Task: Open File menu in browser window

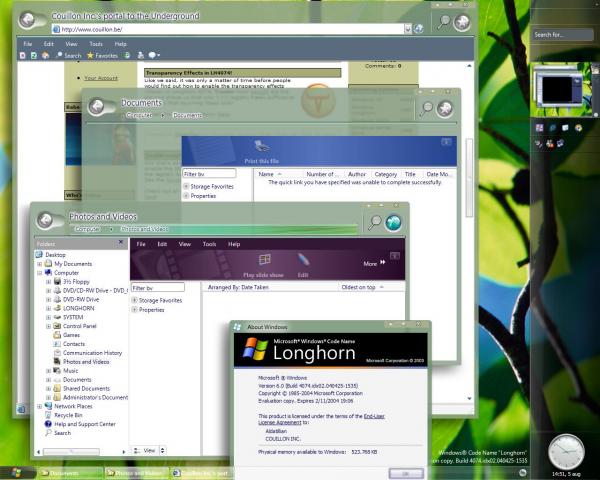Action: (x=28, y=44)
